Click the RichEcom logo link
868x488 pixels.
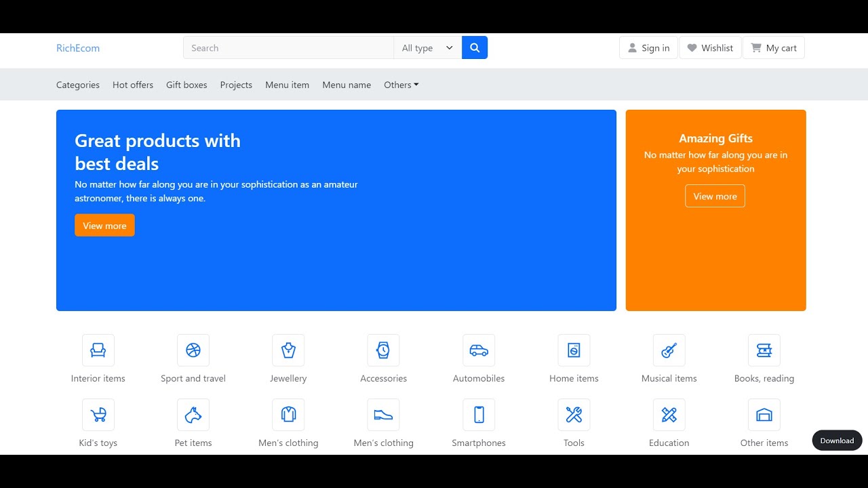point(78,48)
